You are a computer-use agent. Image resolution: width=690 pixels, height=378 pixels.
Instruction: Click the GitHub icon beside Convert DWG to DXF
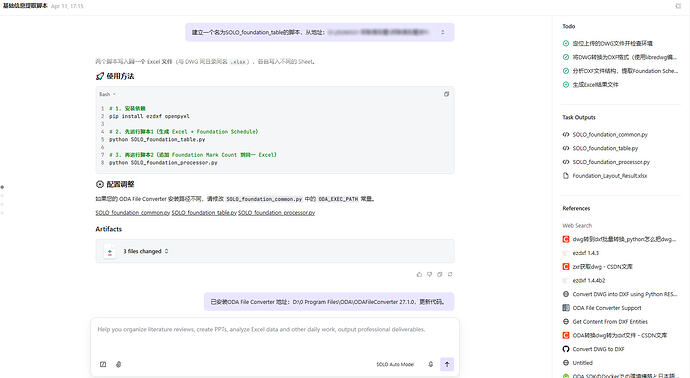(566, 349)
